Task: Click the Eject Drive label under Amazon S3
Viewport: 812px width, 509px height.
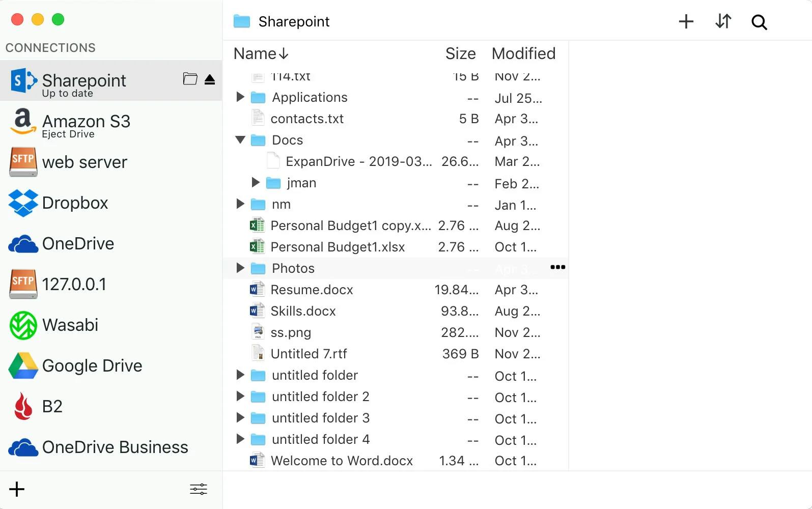Action: click(x=68, y=134)
